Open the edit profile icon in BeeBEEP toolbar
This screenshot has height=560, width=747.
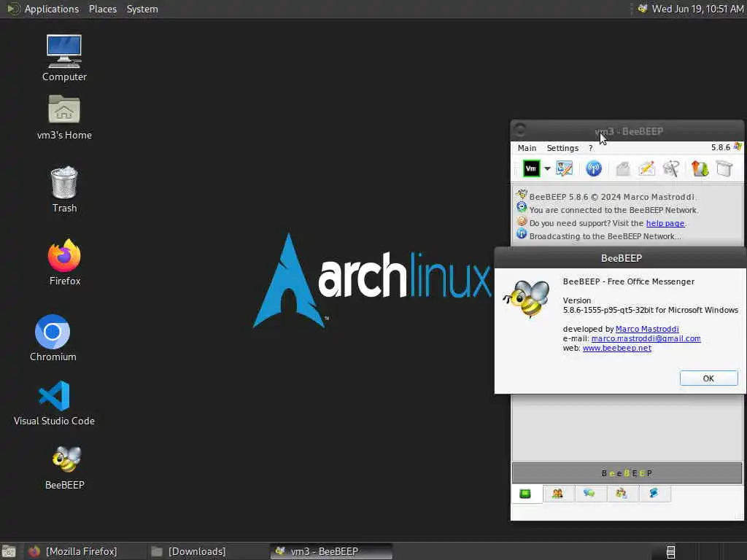pos(565,168)
